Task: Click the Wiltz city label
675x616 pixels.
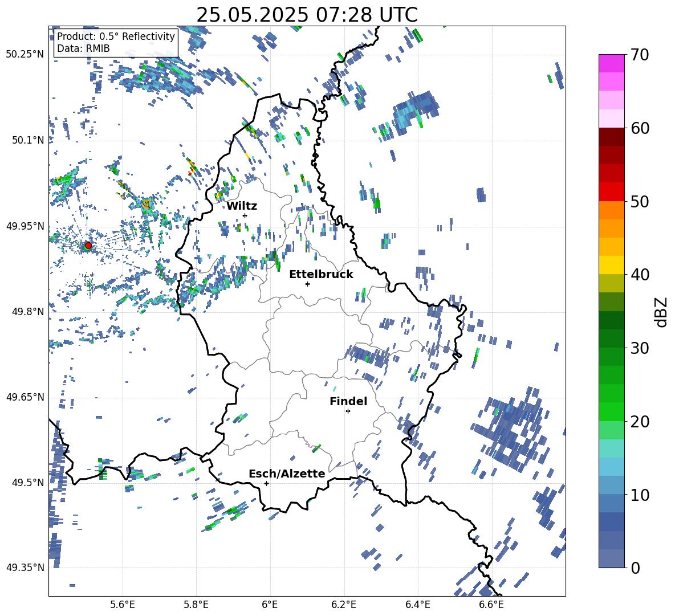Action: point(242,206)
